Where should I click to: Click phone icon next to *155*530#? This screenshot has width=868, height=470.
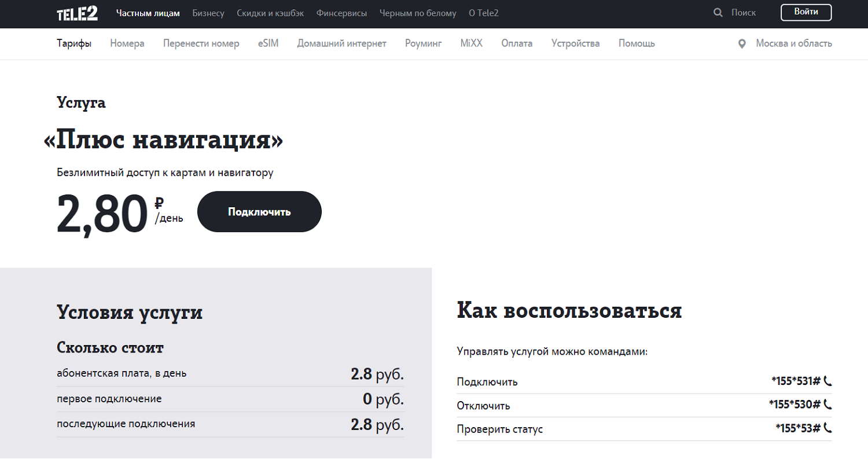coord(827,404)
